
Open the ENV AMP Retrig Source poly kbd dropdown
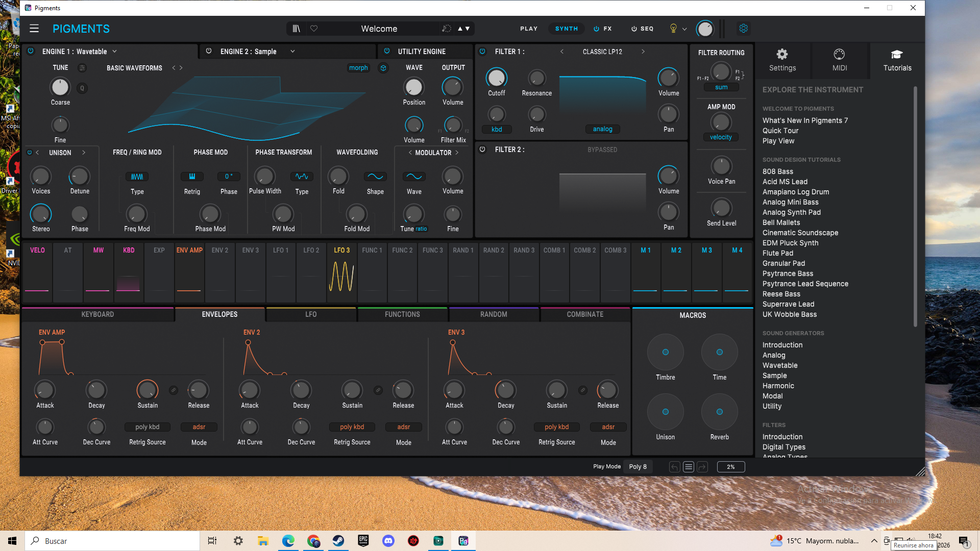tap(147, 427)
